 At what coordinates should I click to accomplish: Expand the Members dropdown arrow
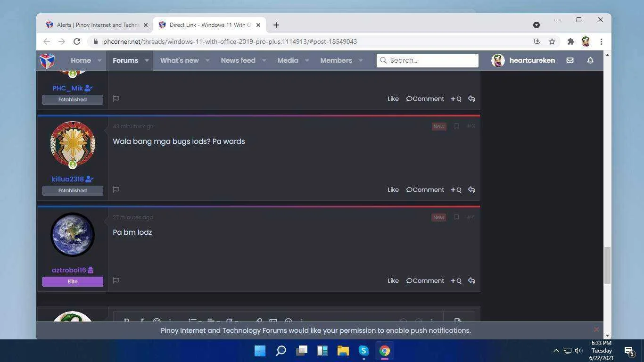pyautogui.click(x=361, y=60)
